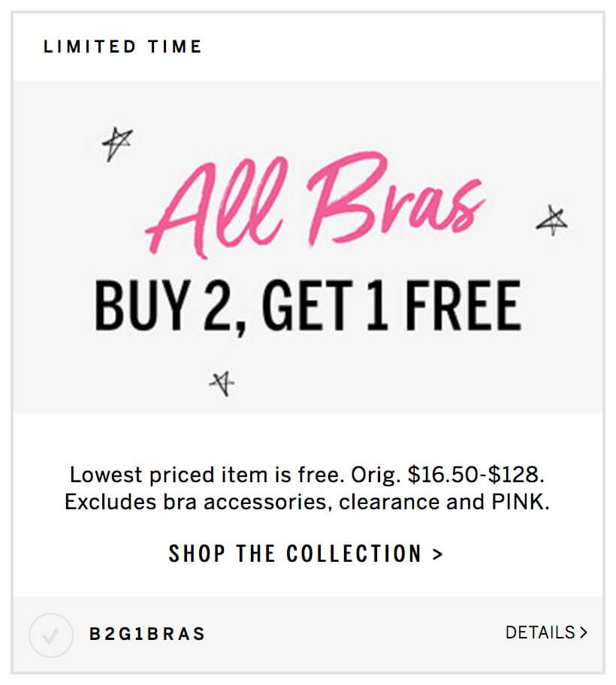Click the gray checkmark glyph in the circle

click(x=50, y=636)
